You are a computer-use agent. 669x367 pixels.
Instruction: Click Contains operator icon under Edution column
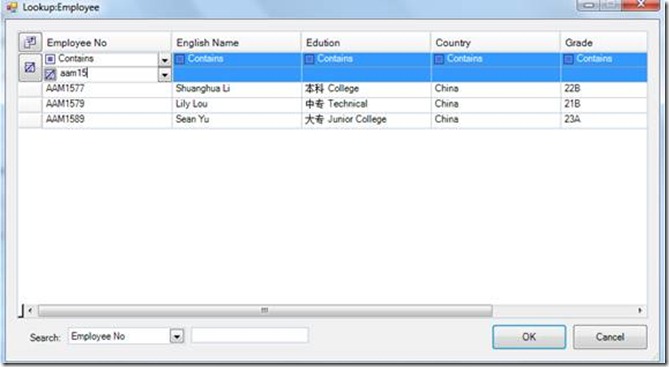tap(310, 59)
